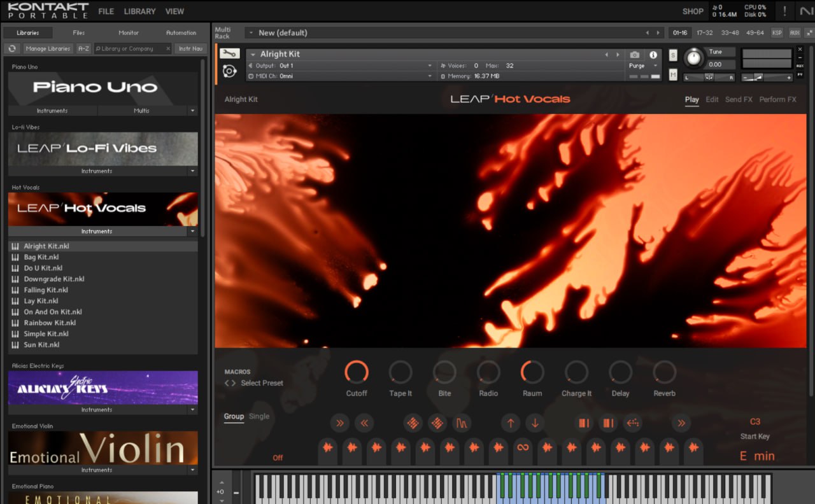Click the next instrument arrow in Alright Kit header

(x=618, y=55)
